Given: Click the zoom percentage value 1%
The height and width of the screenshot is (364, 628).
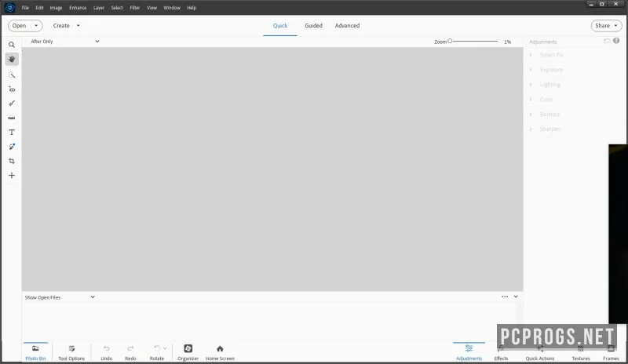Looking at the screenshot, I should (507, 42).
